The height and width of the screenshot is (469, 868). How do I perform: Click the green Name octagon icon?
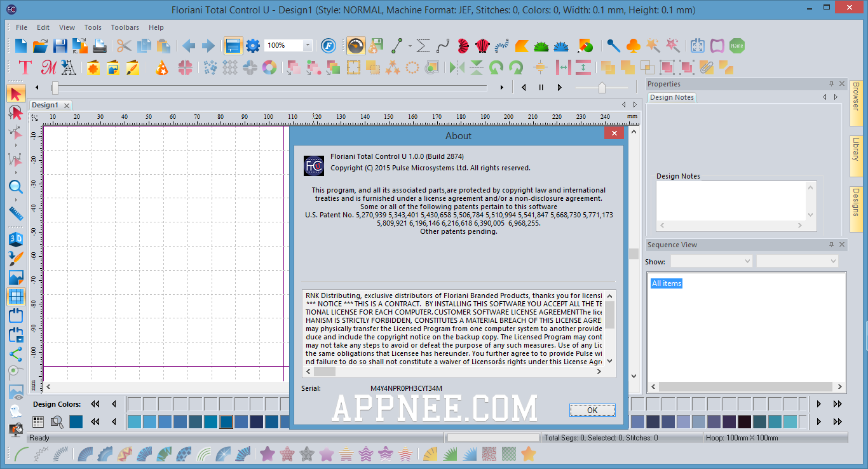(737, 46)
